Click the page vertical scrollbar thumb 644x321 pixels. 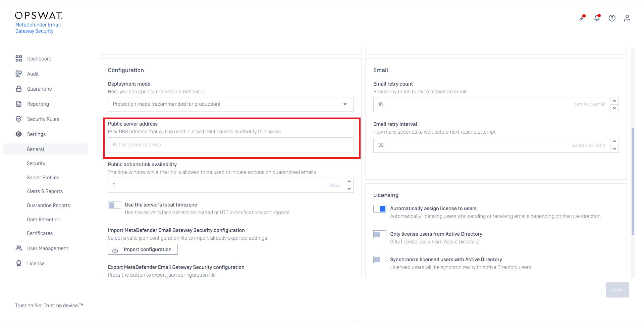(x=633, y=181)
